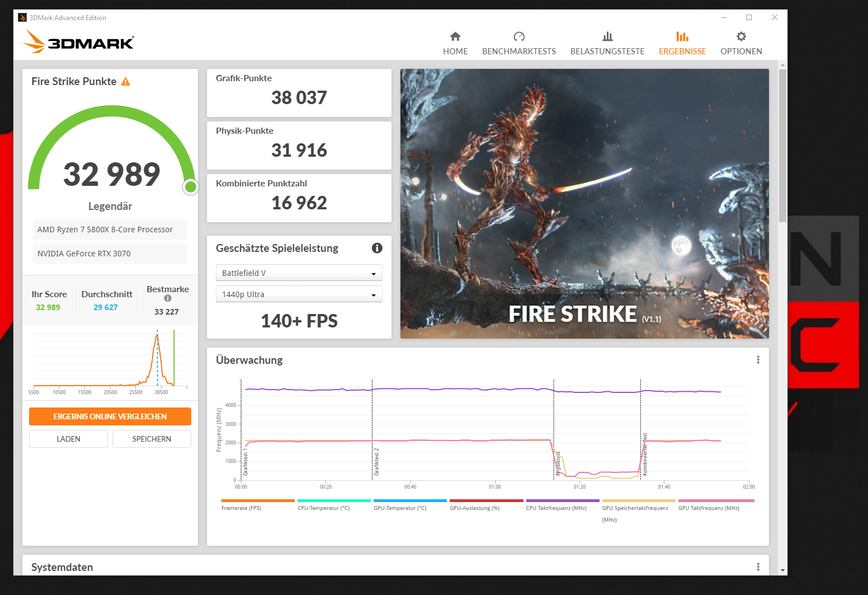Open the 1440p Ultra resolution dropdown
Viewport: 868px width, 595px height.
[x=299, y=294]
